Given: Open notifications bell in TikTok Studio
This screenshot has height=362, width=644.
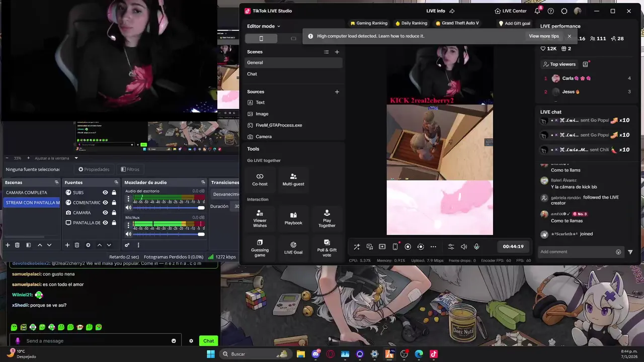Looking at the screenshot, I should [537, 11].
